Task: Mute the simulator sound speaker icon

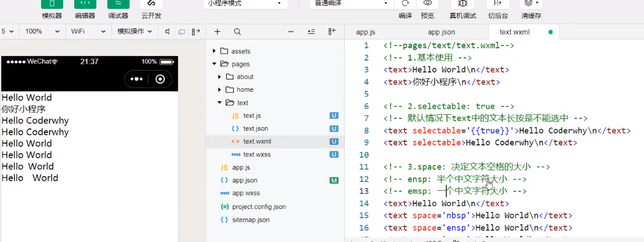Action: pyautogui.click(x=167, y=32)
